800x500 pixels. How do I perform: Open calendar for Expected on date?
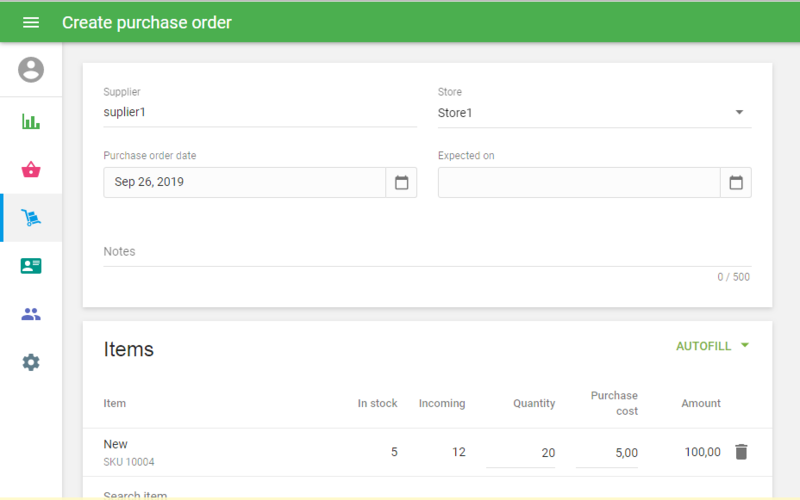click(x=736, y=183)
